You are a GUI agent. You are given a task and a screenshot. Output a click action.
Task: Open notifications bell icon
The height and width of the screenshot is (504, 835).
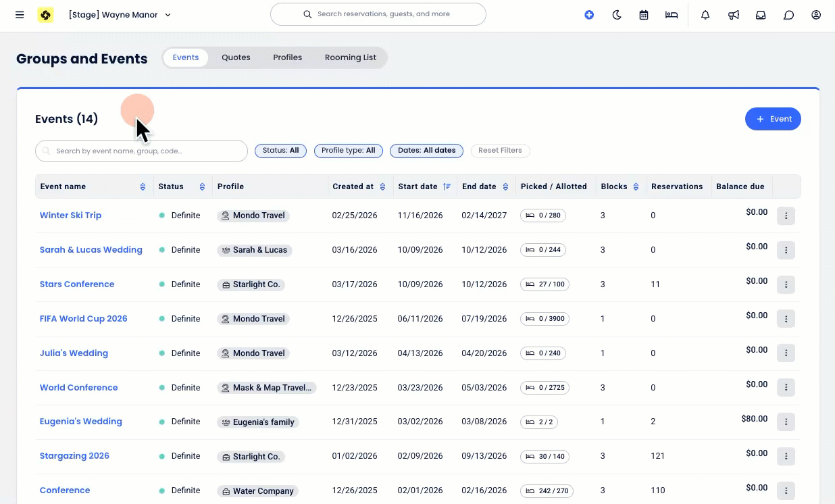coord(705,15)
